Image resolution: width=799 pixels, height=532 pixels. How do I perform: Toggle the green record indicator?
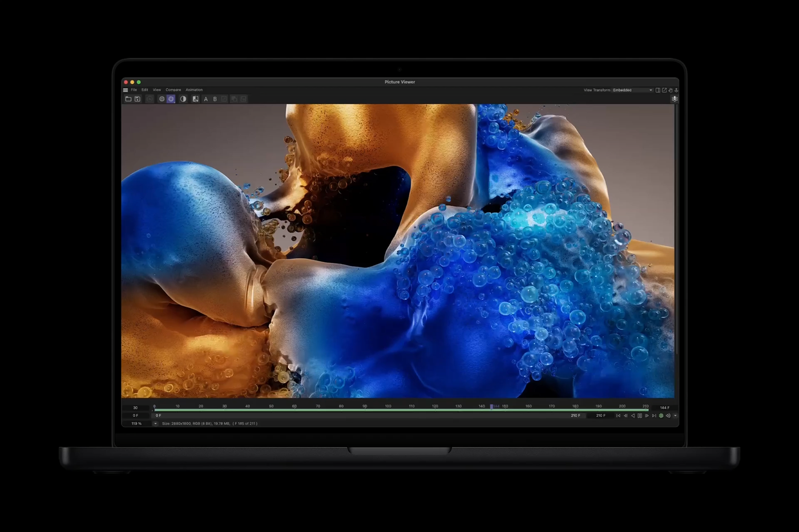[x=661, y=416]
